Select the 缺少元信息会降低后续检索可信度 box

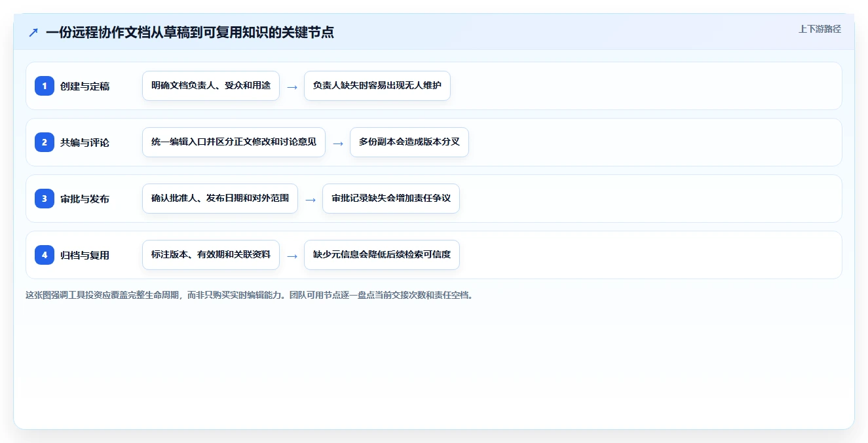tap(382, 255)
